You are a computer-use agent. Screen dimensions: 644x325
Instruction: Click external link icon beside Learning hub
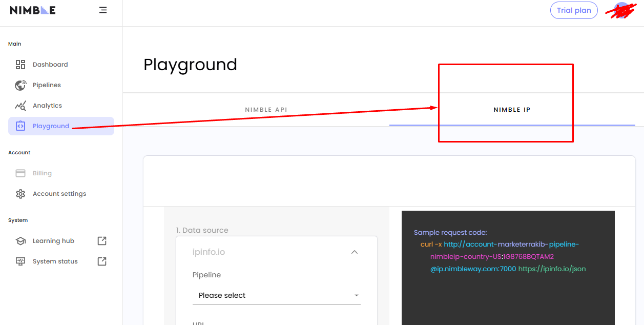coord(102,241)
